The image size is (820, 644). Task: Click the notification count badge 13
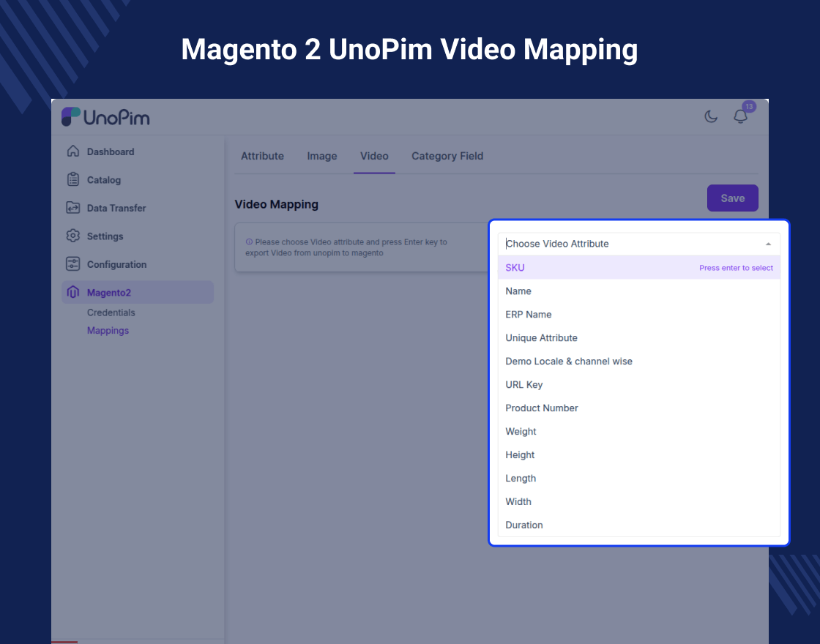(x=749, y=107)
